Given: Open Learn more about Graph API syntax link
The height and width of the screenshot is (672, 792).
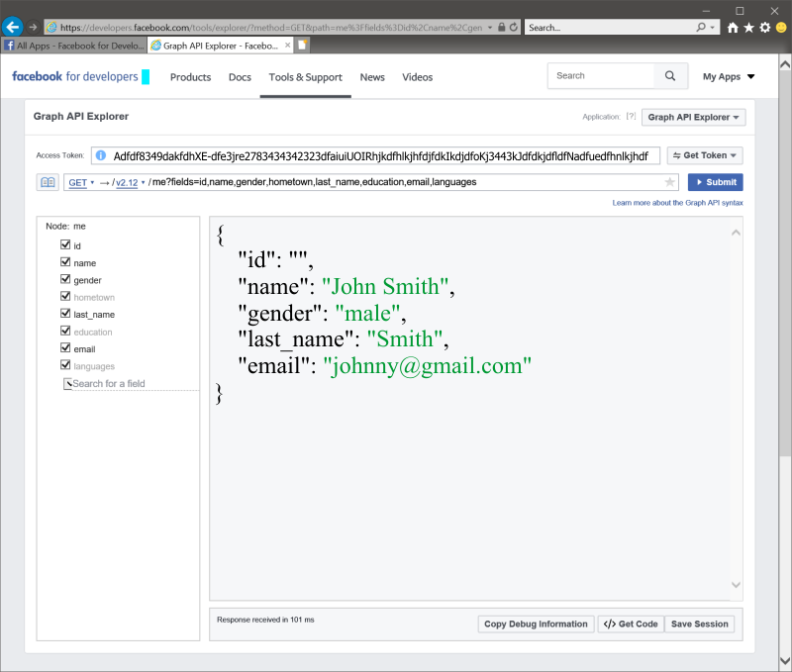Looking at the screenshot, I should (677, 203).
